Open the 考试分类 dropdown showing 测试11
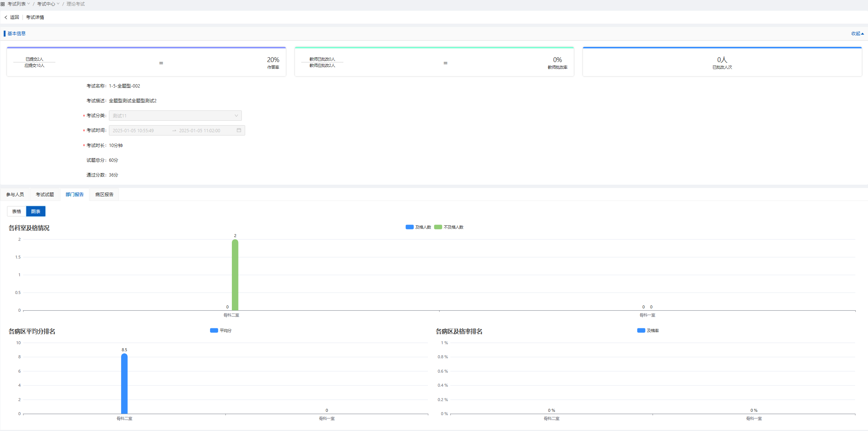868x431 pixels. tap(175, 116)
